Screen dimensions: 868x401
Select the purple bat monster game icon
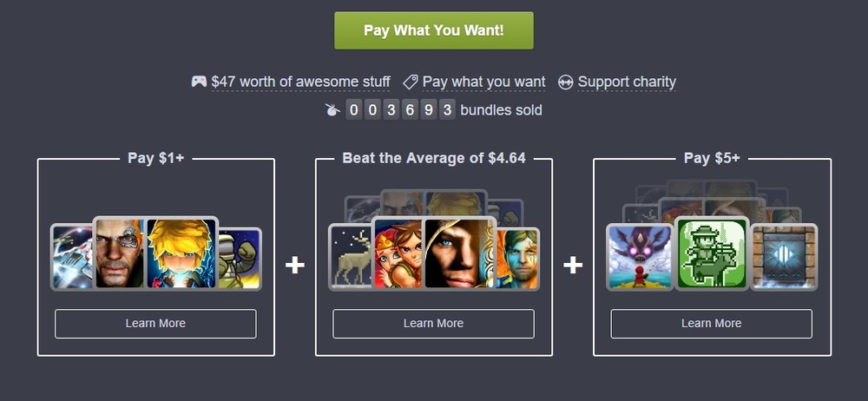[x=640, y=257]
